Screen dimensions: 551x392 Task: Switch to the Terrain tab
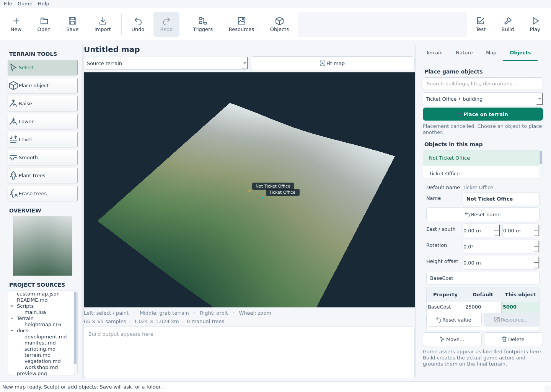434,53
